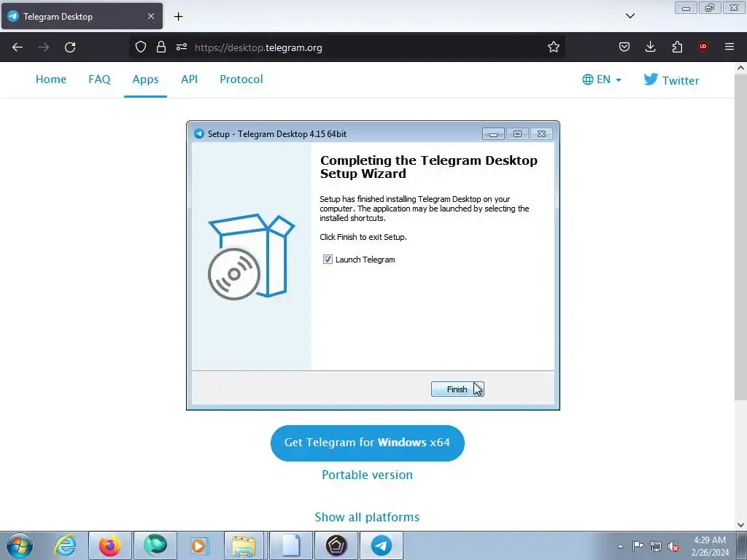The height and width of the screenshot is (560, 747).
Task: Reload the page with refresh icon
Action: (70, 47)
